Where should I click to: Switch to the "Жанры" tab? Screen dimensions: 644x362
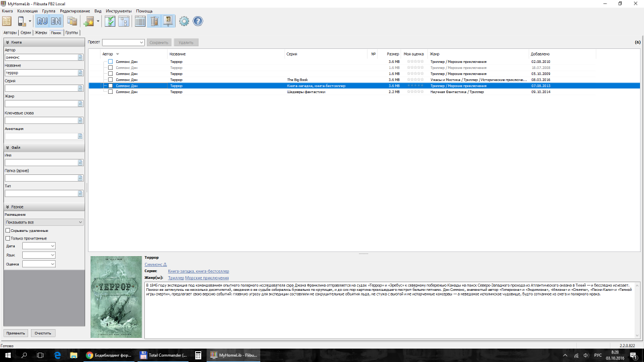(41, 32)
